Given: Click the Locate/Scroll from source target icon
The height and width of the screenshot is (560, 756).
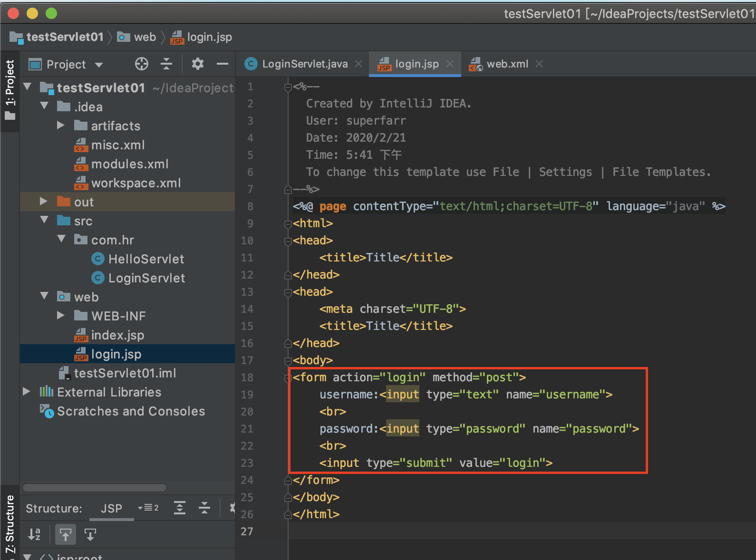Looking at the screenshot, I should [142, 64].
